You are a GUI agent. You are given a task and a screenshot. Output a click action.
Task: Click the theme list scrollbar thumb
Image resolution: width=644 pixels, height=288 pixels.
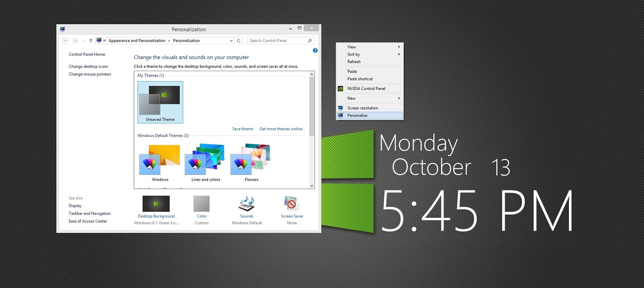coord(312,106)
